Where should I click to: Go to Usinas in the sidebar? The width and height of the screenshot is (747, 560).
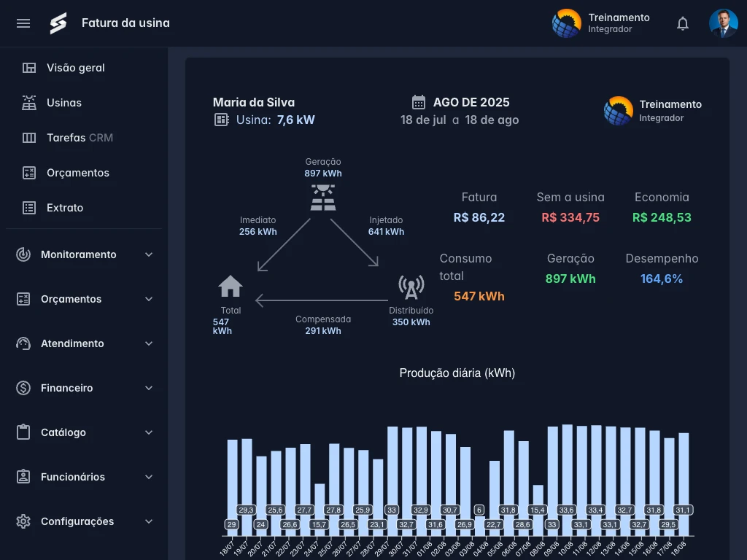(64, 103)
